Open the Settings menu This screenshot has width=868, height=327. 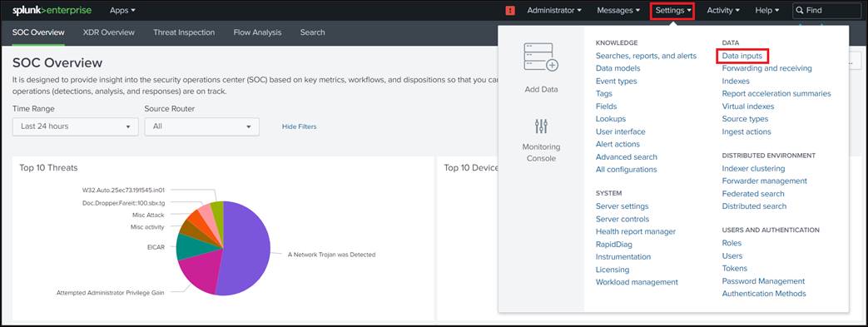pos(672,11)
